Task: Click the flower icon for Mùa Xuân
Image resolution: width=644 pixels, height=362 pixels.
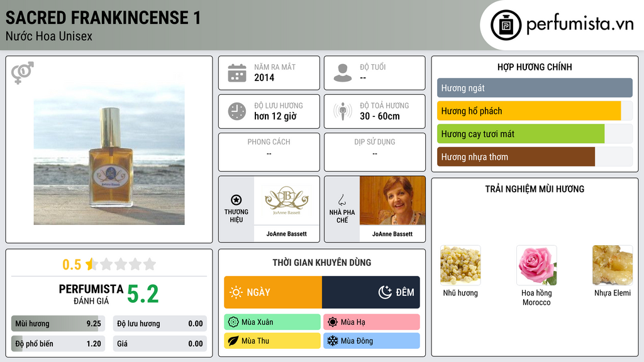Action: 233,322
